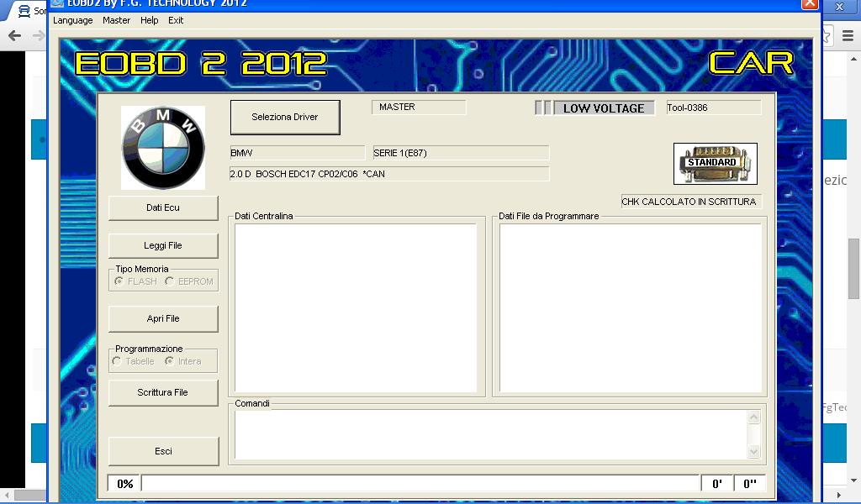The image size is (861, 504).
Task: Click the BOSCH EDC17 CP02/C06 field
Action: coord(389,174)
